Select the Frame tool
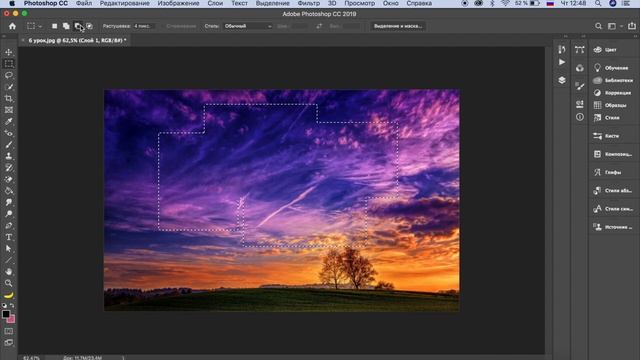Screen dimensions: 640x360 pos(9,110)
